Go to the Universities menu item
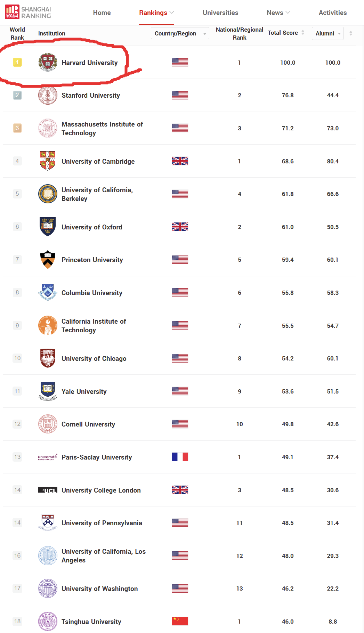Screen dimensions: 364x633 pos(220,13)
